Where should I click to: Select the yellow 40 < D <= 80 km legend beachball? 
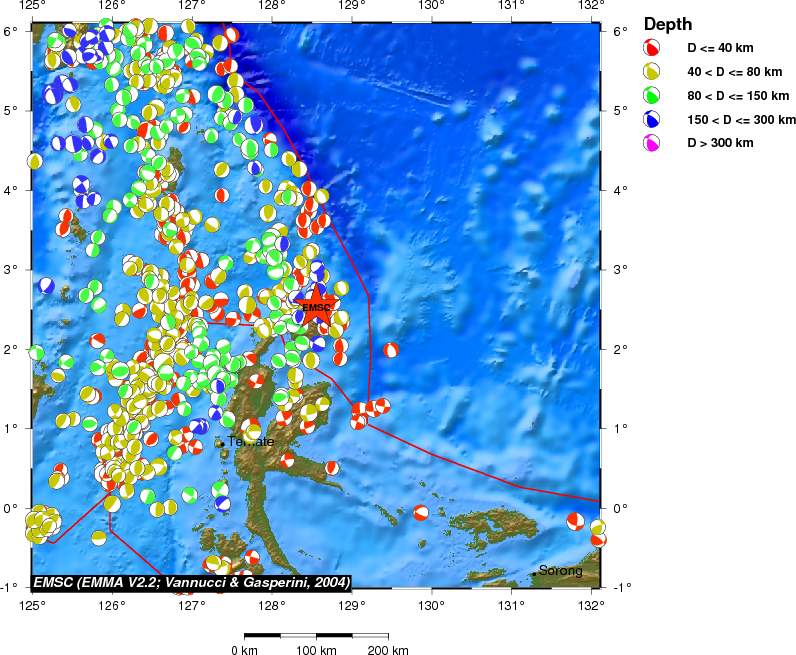pos(651,72)
